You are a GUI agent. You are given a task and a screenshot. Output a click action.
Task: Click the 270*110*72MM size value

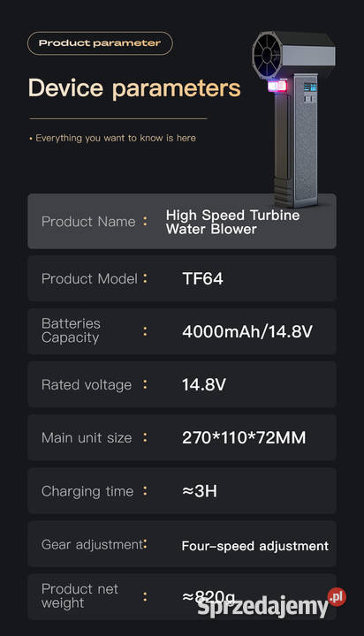coord(244,437)
